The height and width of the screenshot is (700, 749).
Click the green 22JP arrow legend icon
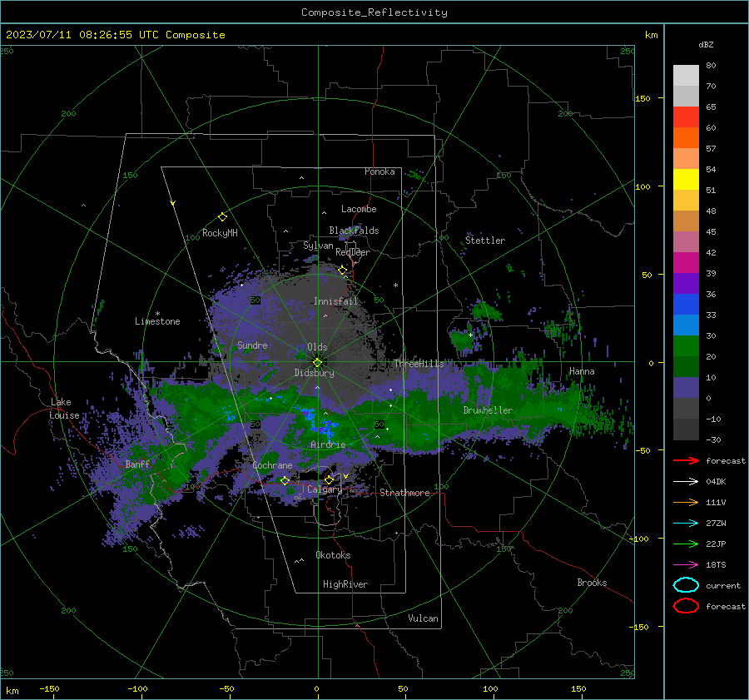(x=686, y=544)
